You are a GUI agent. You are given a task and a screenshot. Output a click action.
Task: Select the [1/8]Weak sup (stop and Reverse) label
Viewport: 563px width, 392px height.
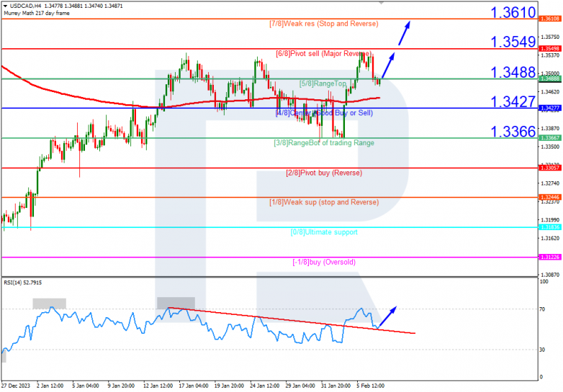324,202
